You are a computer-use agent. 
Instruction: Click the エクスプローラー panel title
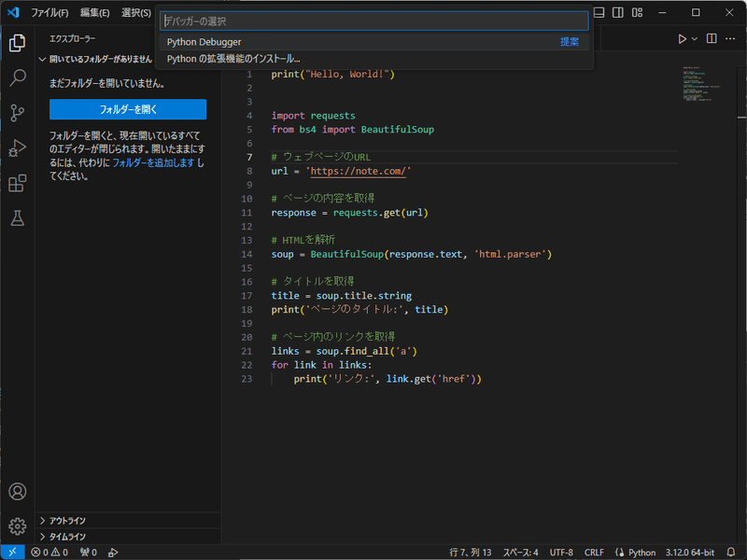click(73, 38)
